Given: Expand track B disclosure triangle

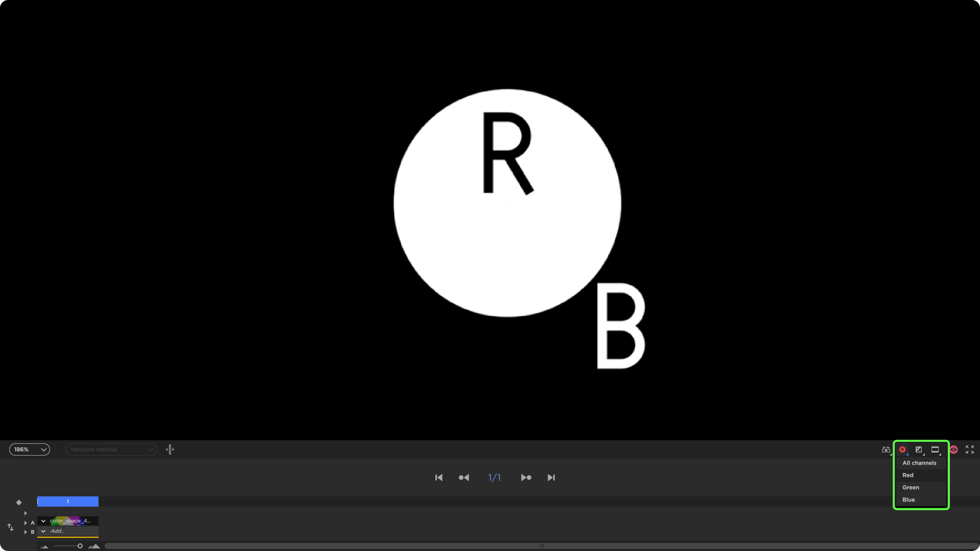Looking at the screenshot, I should [26, 532].
